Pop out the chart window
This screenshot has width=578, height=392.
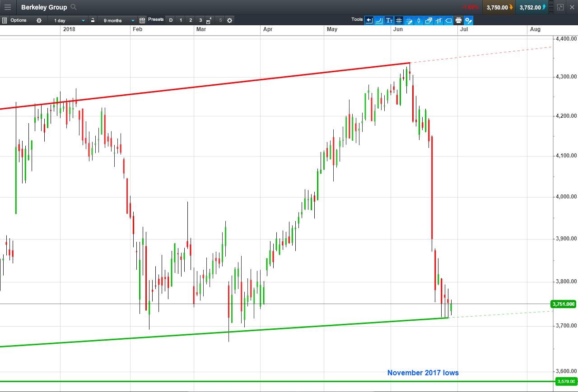point(560,7)
